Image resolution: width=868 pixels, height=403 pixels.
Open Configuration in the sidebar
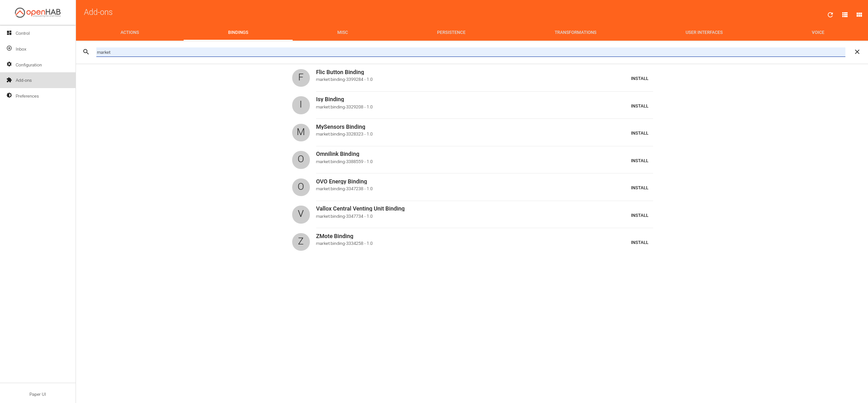tap(38, 65)
